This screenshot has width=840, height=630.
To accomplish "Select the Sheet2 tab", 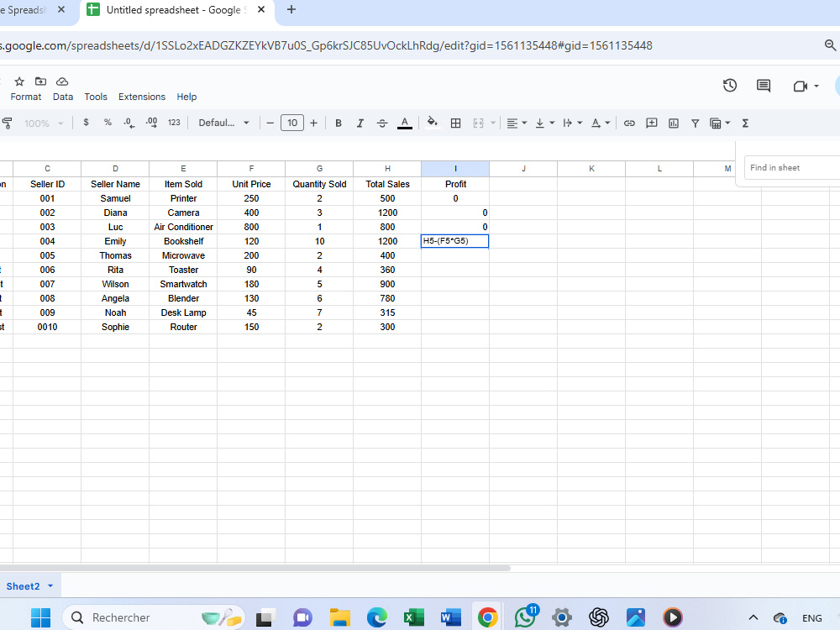I will (x=23, y=586).
